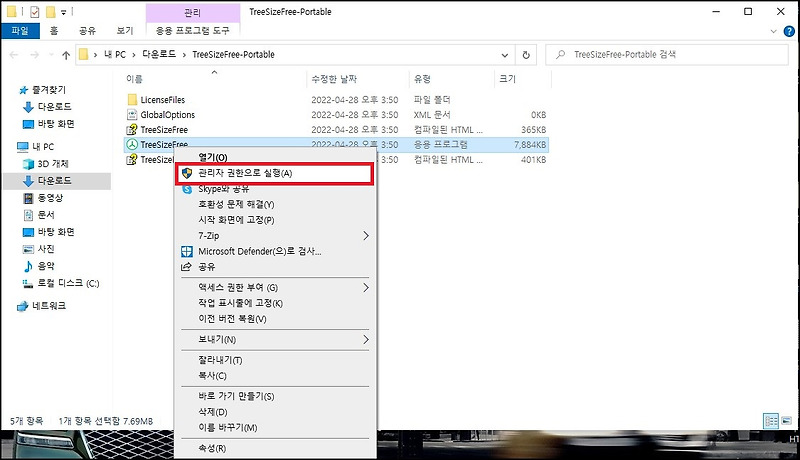Click the search box for TreeSizeFree-Portable
The width and height of the screenshot is (800, 460).
[x=667, y=55]
